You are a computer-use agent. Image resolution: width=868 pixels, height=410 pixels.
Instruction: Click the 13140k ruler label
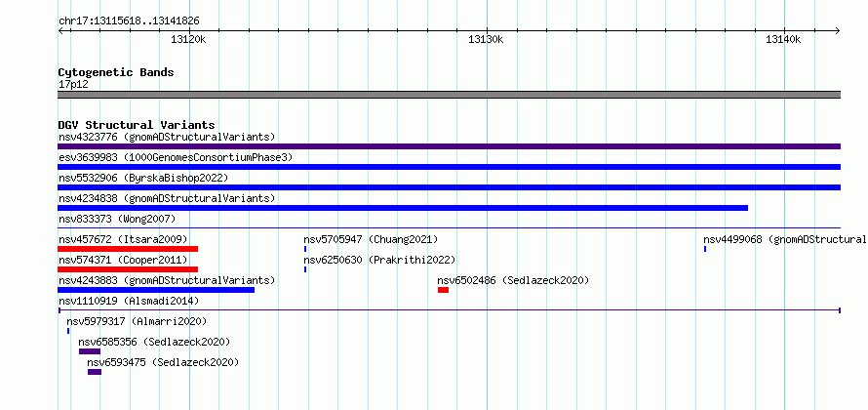[783, 39]
